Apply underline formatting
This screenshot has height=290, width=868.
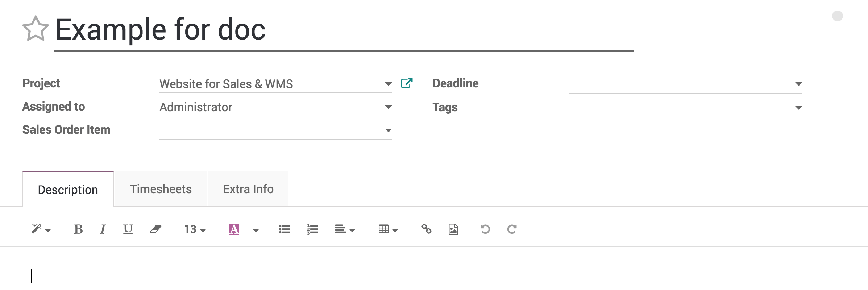coord(128,229)
